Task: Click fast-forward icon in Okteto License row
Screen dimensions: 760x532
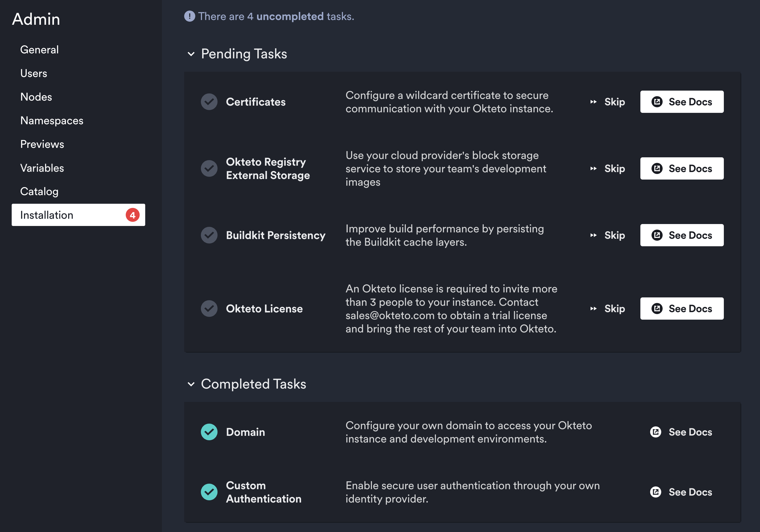Action: [593, 309]
